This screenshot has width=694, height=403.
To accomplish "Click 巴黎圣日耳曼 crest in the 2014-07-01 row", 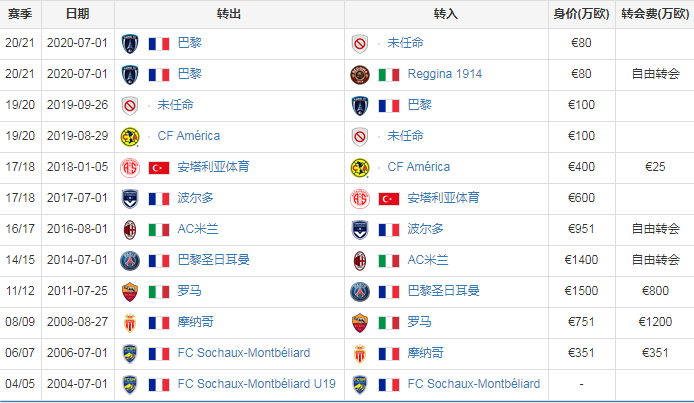I will [130, 261].
